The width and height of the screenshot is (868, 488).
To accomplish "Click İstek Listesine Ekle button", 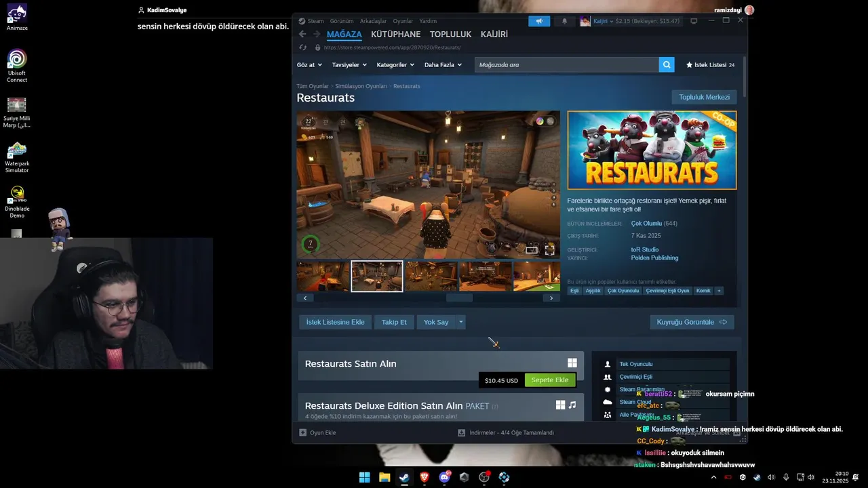I will (335, 322).
